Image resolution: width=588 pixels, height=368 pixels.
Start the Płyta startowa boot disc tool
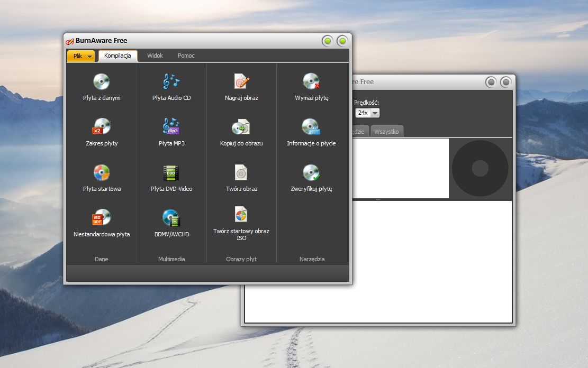(102, 178)
